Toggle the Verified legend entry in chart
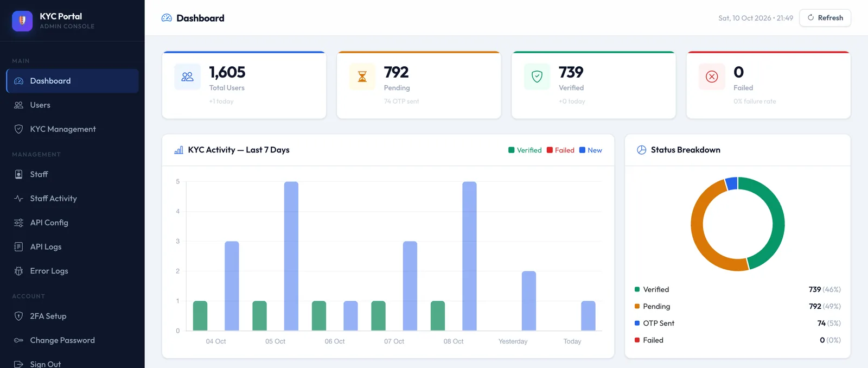Viewport: 868px width, 368px height. pyautogui.click(x=525, y=150)
